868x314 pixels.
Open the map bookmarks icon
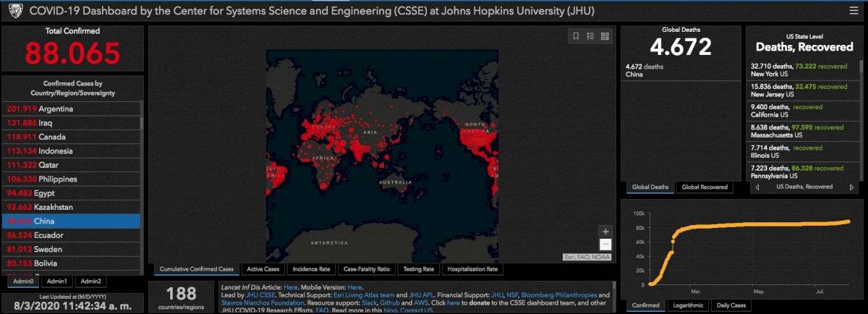576,35
